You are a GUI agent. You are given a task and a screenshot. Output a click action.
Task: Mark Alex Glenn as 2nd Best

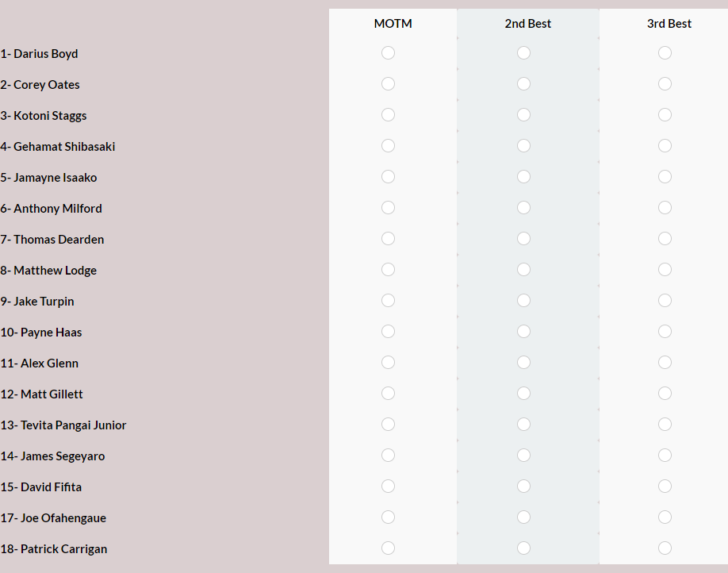tap(523, 363)
